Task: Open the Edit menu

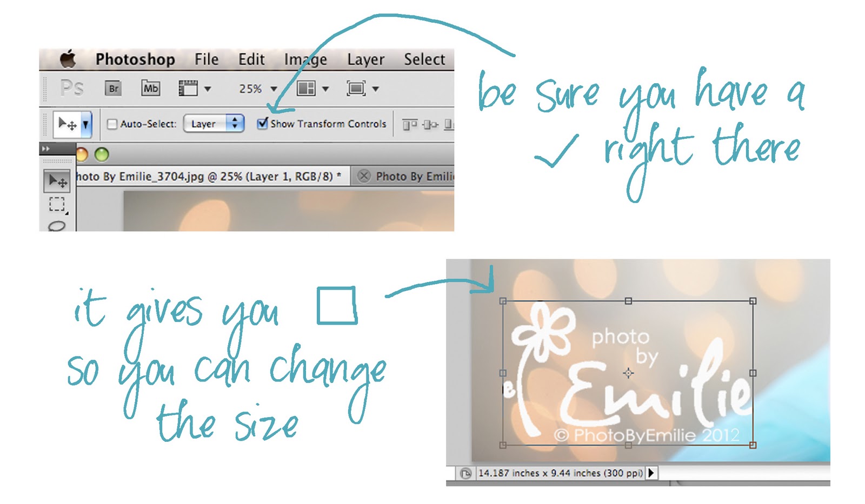Action: (251, 59)
